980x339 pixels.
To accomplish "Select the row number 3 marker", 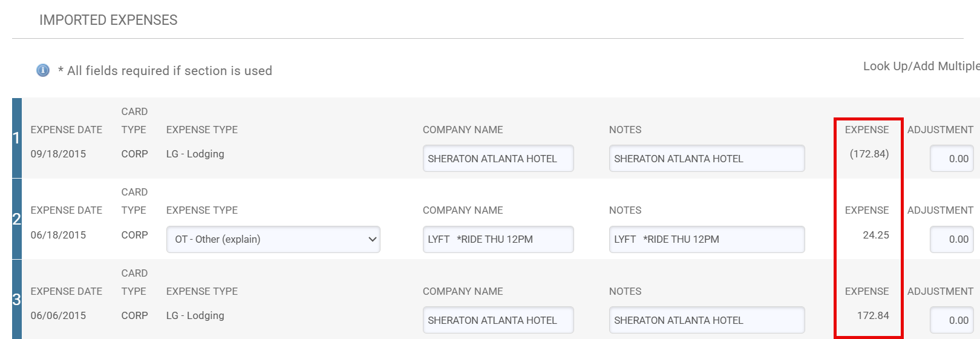I will (x=16, y=300).
